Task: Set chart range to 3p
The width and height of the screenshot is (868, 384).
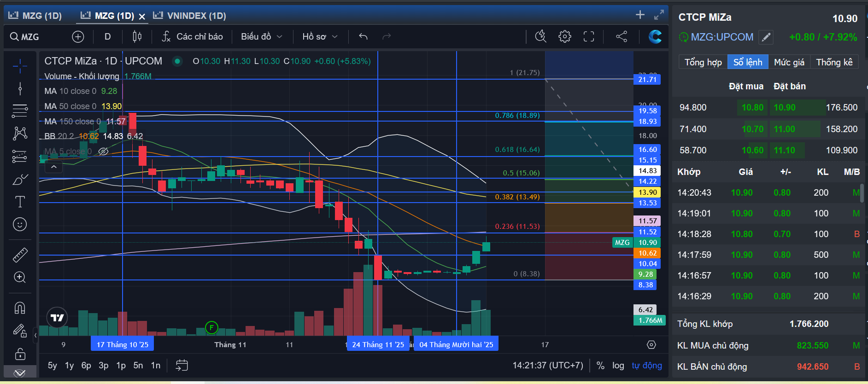Action: tap(104, 366)
